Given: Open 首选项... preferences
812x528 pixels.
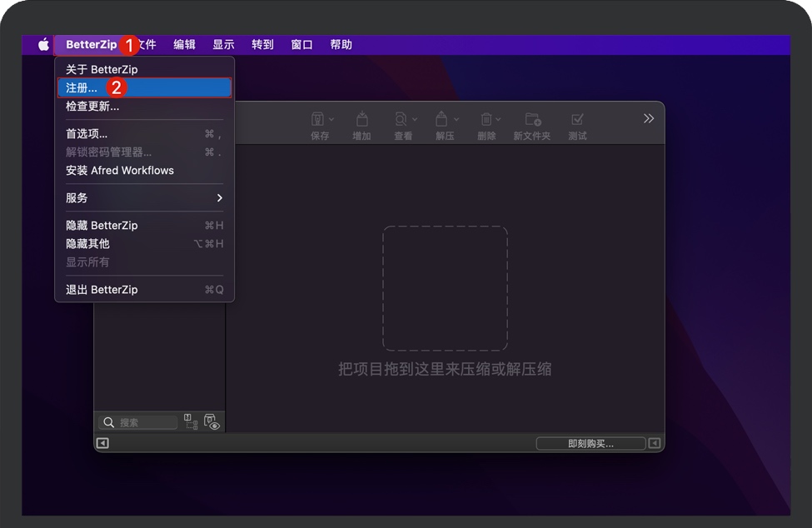Looking at the screenshot, I should pos(144,133).
